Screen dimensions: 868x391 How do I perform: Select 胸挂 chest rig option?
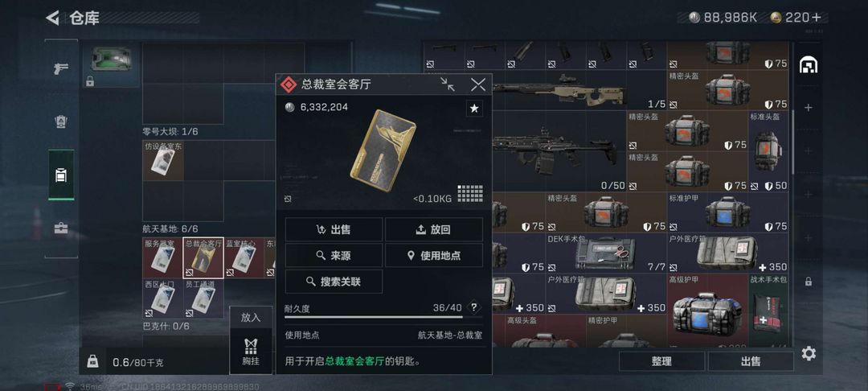click(x=251, y=353)
